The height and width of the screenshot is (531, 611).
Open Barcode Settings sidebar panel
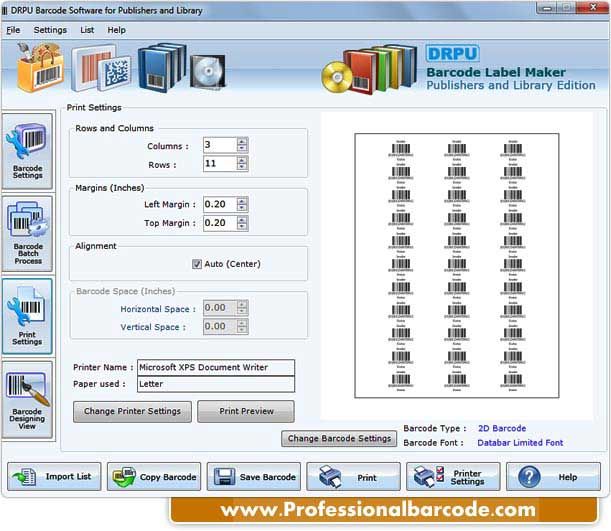tap(27, 152)
